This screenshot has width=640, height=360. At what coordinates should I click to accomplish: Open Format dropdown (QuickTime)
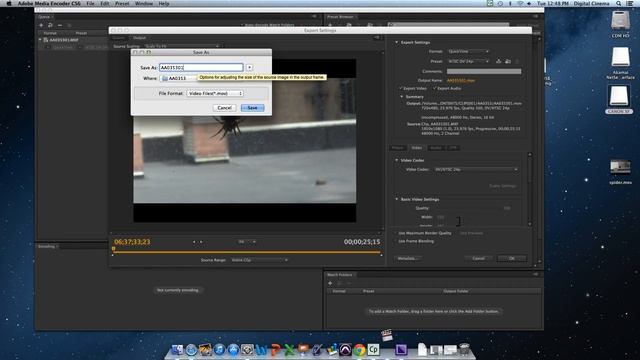(x=468, y=51)
